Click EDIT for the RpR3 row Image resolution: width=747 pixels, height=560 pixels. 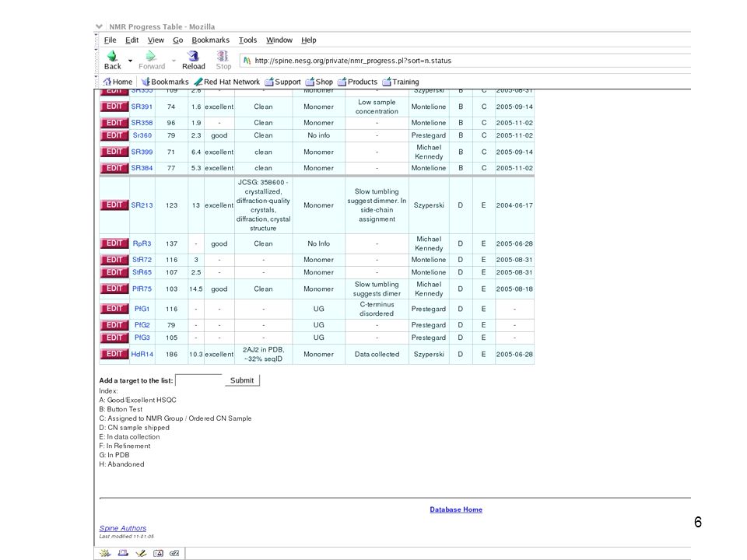(114, 243)
